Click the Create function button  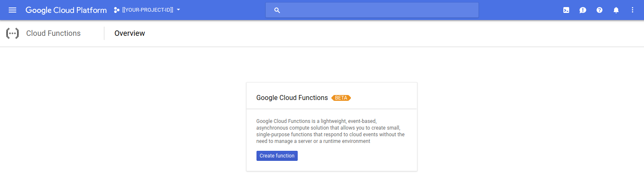click(x=277, y=156)
